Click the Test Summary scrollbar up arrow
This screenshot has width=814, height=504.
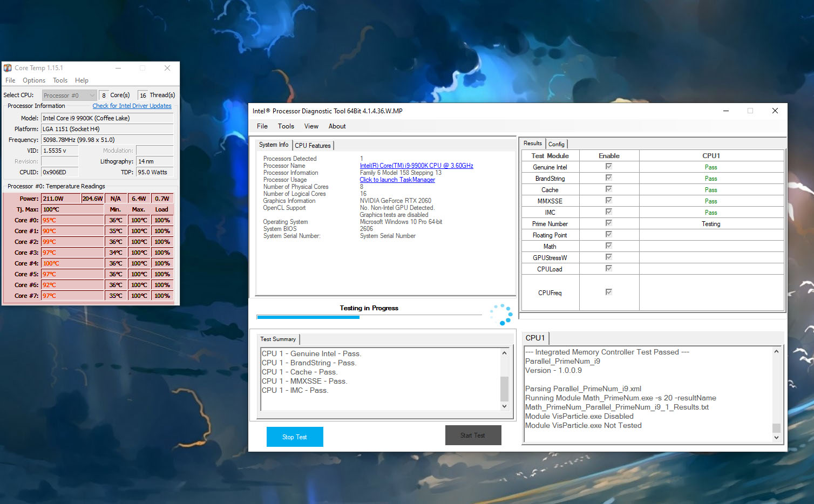coord(504,353)
